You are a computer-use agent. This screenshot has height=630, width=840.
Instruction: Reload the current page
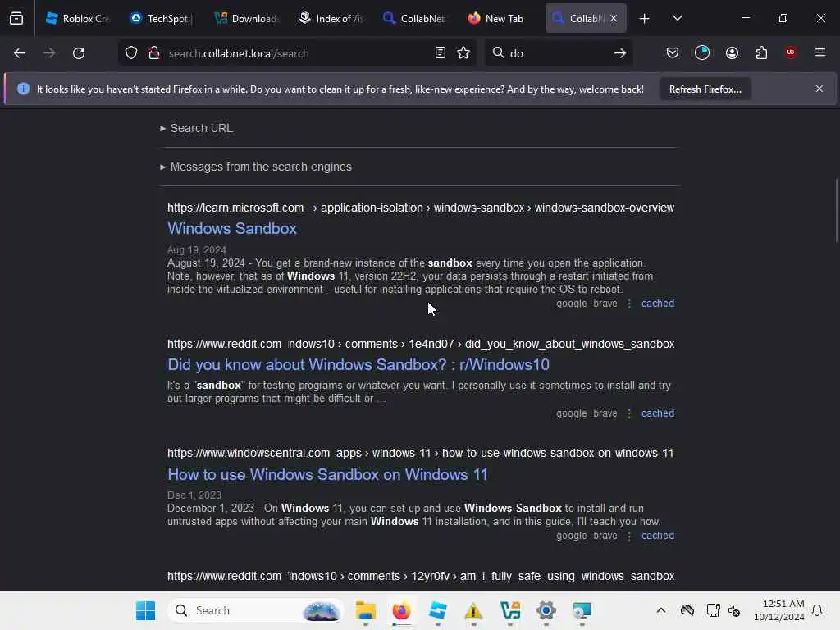[79, 53]
